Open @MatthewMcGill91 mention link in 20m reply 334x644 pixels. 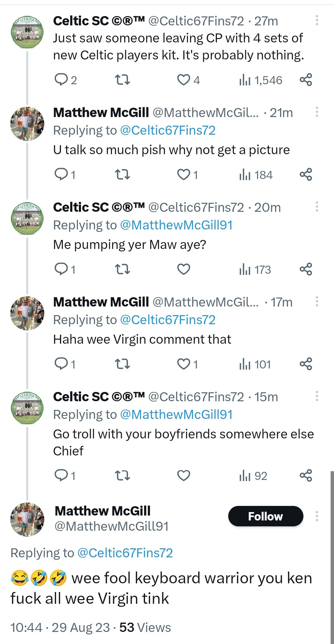[x=176, y=225]
